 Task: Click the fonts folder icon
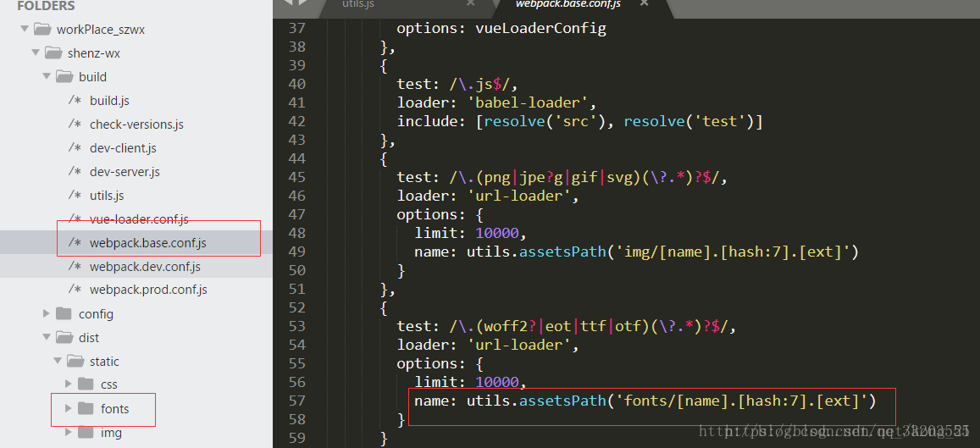click(x=86, y=409)
